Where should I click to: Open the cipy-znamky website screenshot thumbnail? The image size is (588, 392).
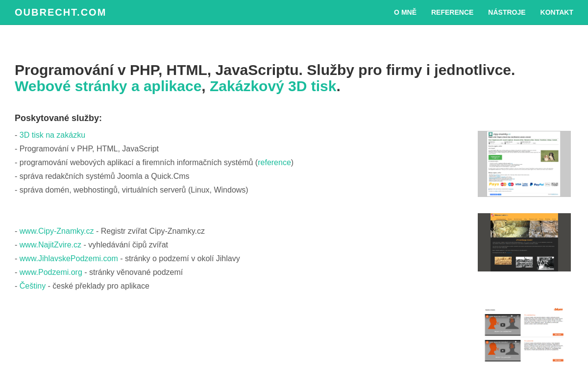click(524, 164)
